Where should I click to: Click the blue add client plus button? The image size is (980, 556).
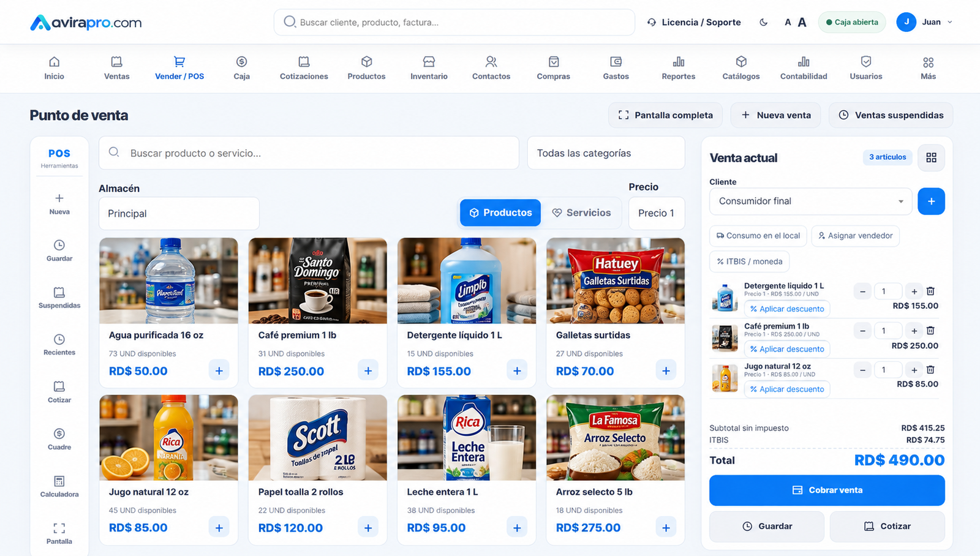tap(931, 201)
